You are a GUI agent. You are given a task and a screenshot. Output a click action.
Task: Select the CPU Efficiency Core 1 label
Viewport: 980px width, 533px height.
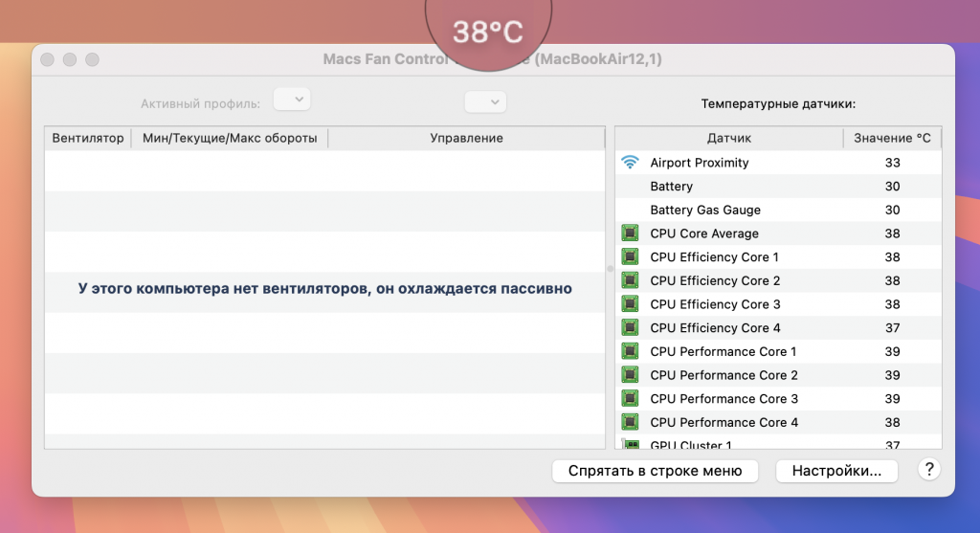coord(714,257)
